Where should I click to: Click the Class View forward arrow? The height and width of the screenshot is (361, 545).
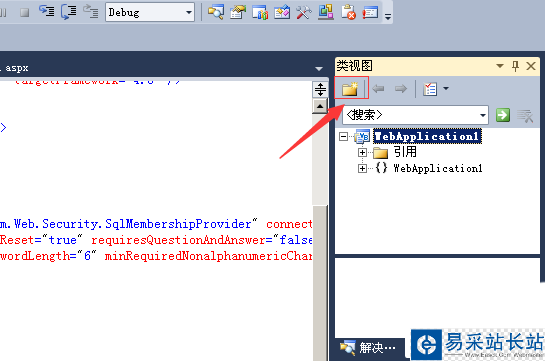tap(401, 89)
